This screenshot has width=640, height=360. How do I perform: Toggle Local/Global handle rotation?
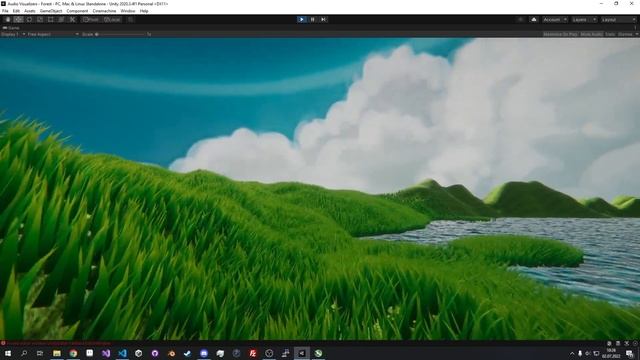[x=112, y=19]
